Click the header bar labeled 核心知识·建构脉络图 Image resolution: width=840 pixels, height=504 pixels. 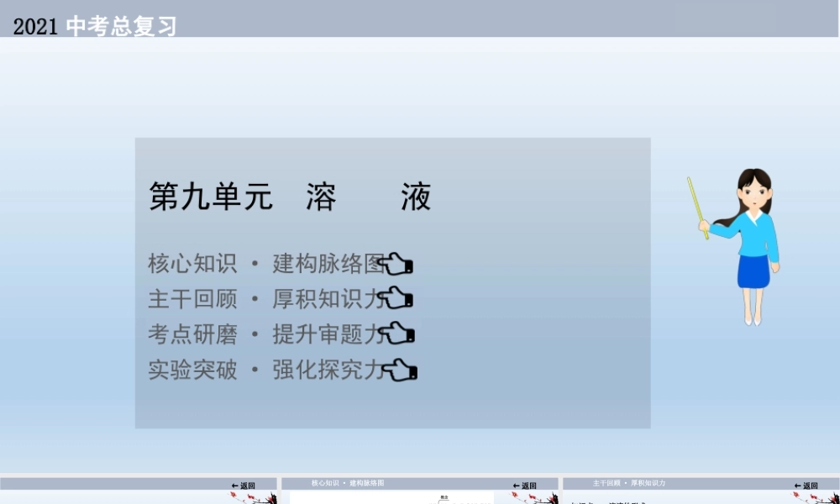[350, 483]
